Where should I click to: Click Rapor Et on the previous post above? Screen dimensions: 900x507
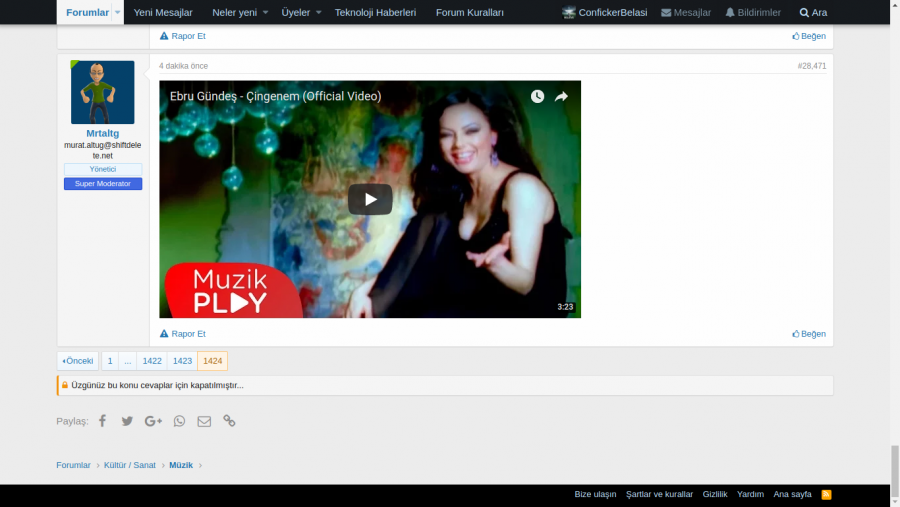click(x=183, y=36)
